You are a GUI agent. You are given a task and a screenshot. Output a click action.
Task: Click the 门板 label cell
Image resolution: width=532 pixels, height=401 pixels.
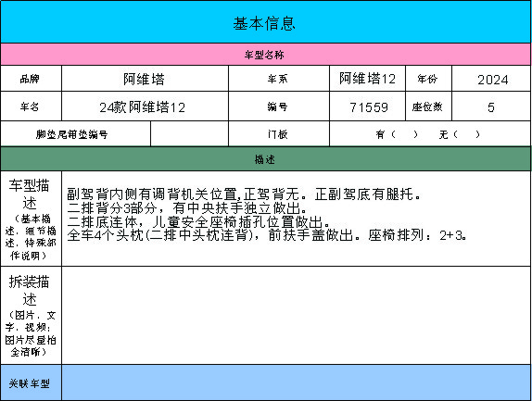(x=279, y=134)
